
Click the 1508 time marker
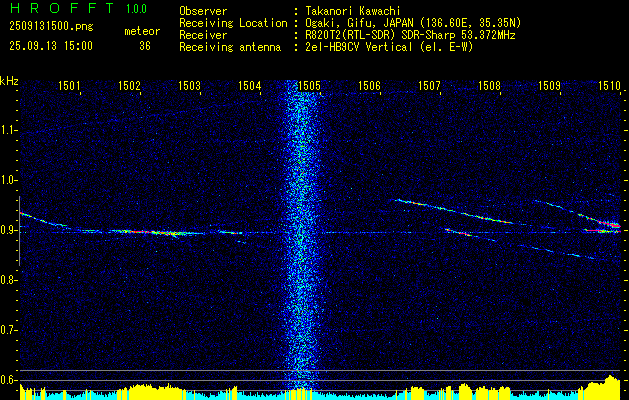(x=489, y=85)
